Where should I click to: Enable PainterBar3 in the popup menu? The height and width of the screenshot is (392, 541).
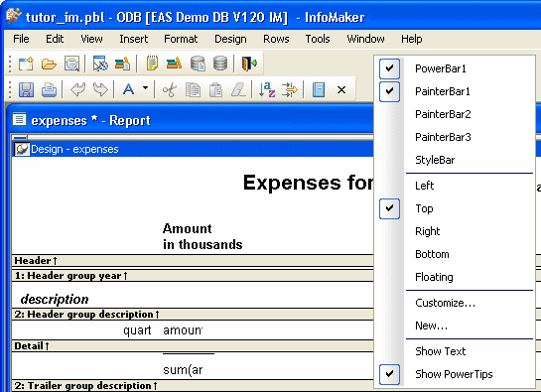(455, 137)
